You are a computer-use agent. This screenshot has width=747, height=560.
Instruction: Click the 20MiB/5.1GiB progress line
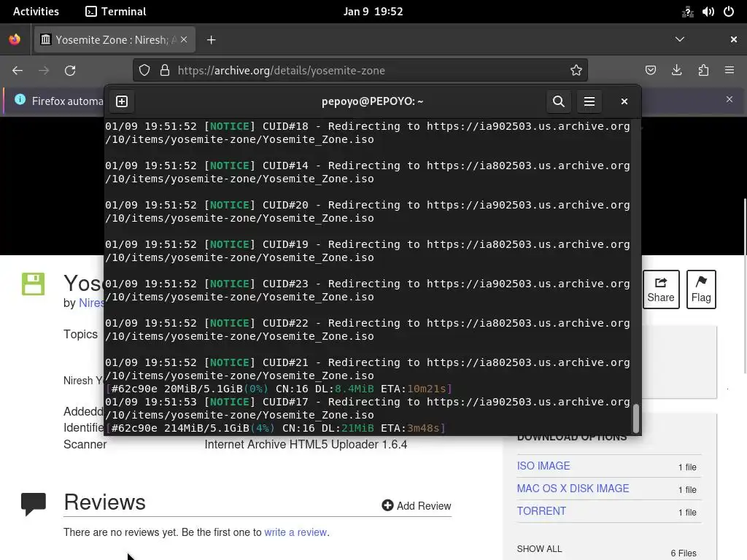[x=279, y=389]
